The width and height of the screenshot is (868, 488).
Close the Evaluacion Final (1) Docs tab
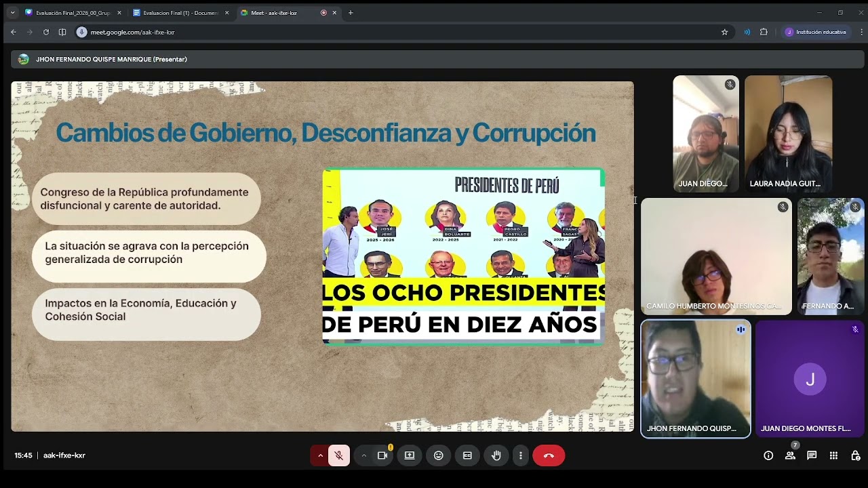coord(226,12)
